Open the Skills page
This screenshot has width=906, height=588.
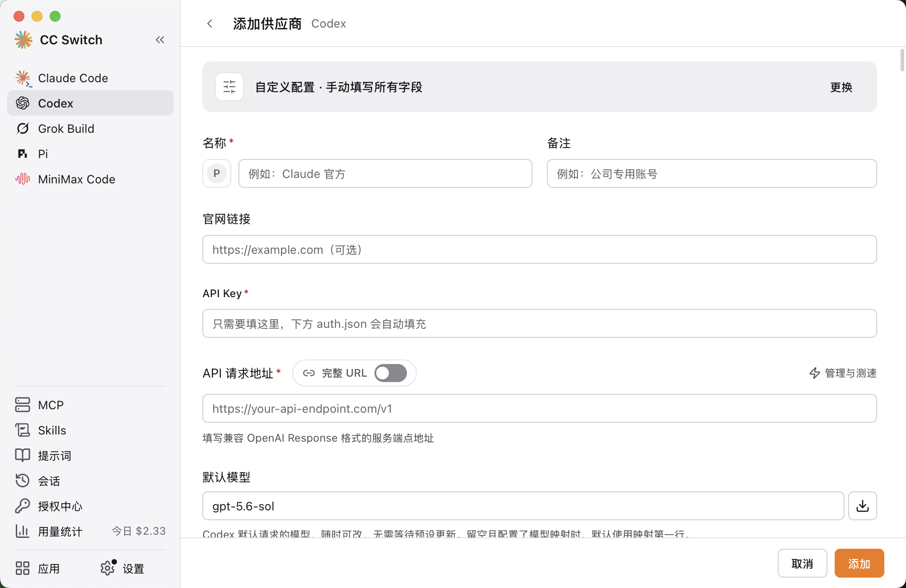[x=90, y=430]
